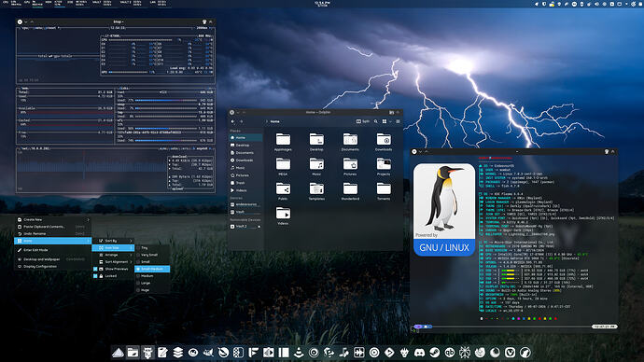
Task: Open Display Configuration menu entry
Action: tap(53, 267)
